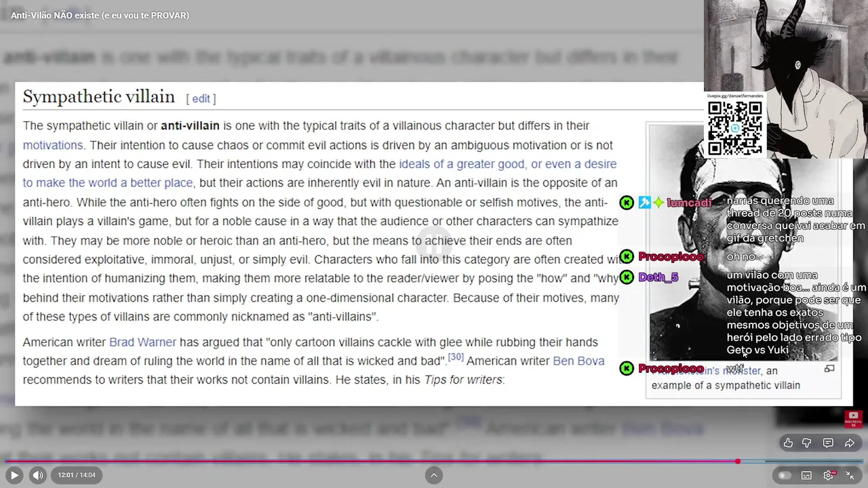
Task: Share the video
Action: click(x=849, y=443)
